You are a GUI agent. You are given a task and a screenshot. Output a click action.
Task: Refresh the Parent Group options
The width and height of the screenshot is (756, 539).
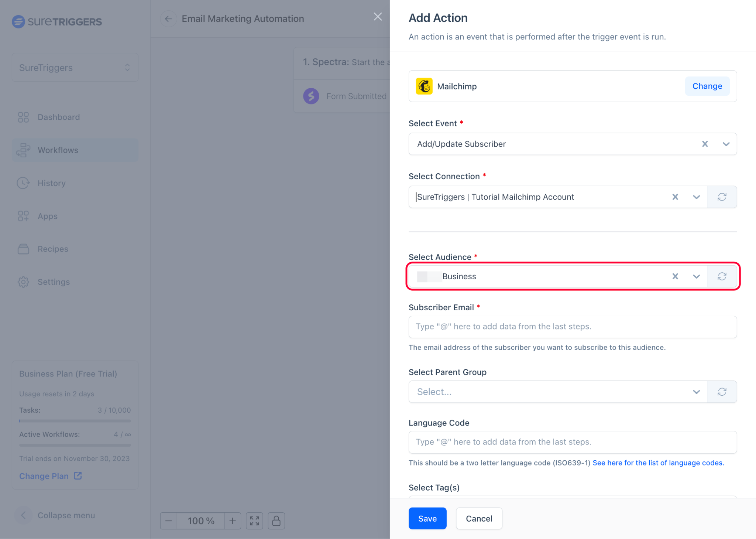point(722,392)
